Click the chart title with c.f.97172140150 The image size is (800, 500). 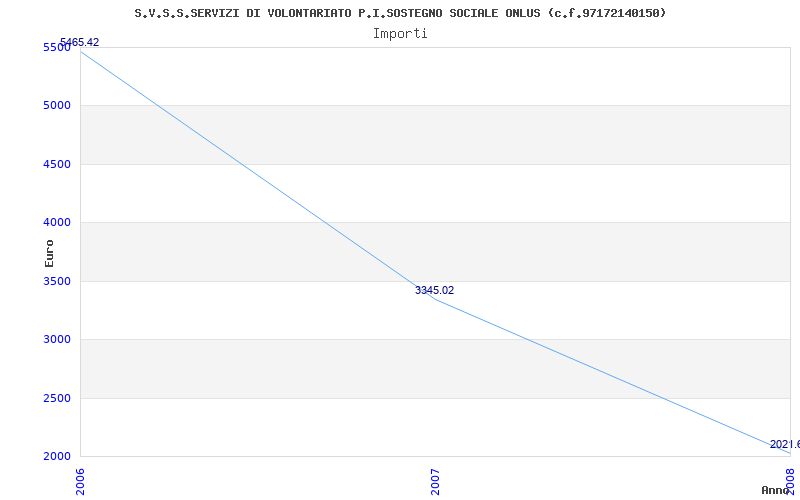pos(400,13)
